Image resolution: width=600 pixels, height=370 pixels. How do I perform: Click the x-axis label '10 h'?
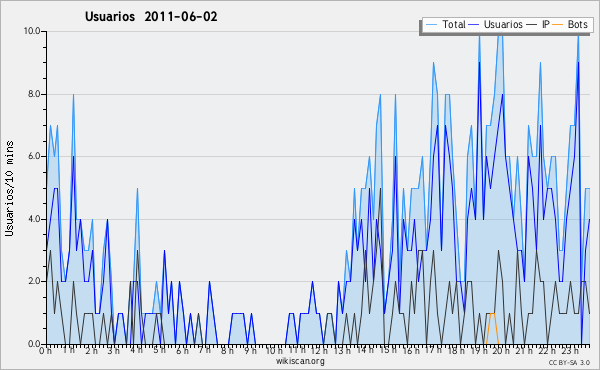(x=274, y=351)
